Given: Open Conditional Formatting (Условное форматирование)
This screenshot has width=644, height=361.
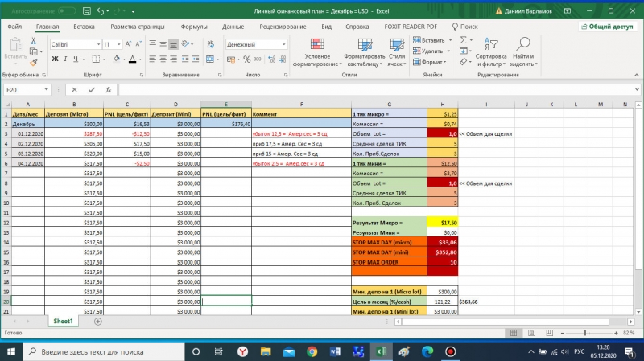Looking at the screenshot, I should click(x=317, y=51).
